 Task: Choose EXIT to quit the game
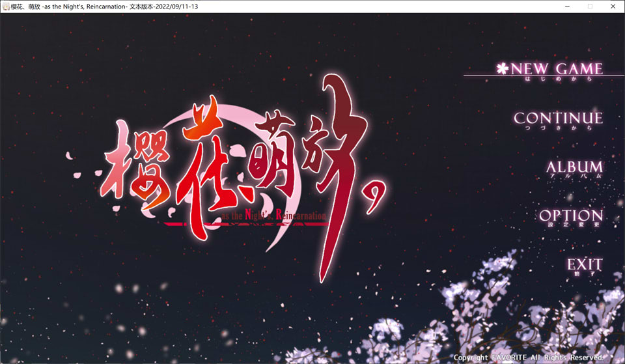click(584, 264)
